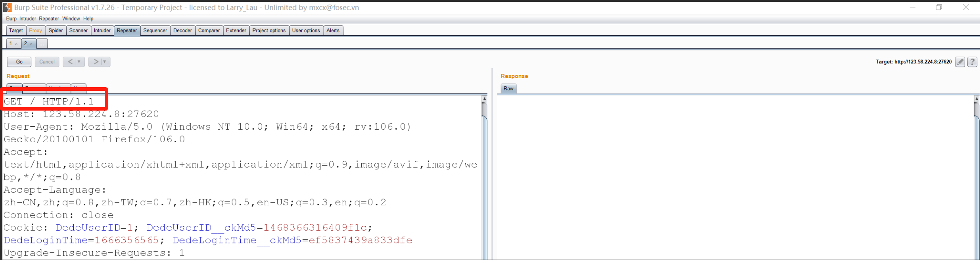Viewport: 980px width, 260px height.
Task: Close Repeater sub-tab 2 with its x
Action: coord(31,44)
